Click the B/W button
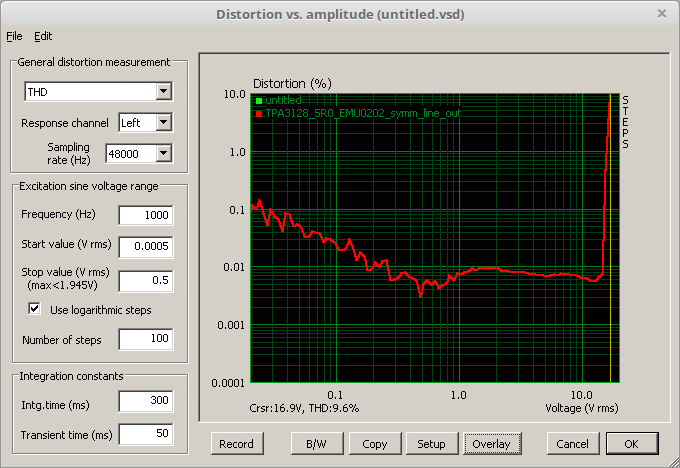The image size is (680, 468). click(x=315, y=443)
